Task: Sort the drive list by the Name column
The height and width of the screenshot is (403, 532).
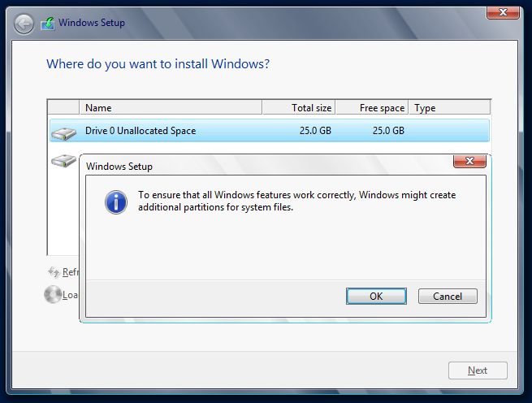Action: click(171, 107)
